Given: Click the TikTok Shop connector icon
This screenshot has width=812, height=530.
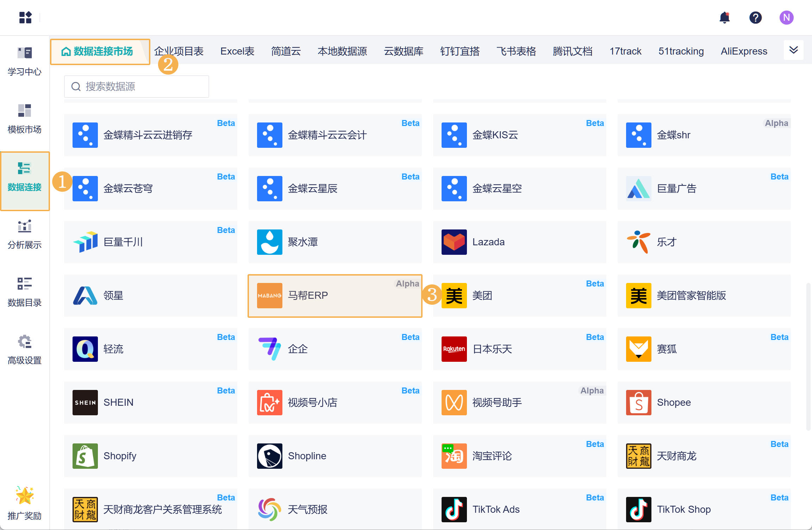Looking at the screenshot, I should click(638, 509).
